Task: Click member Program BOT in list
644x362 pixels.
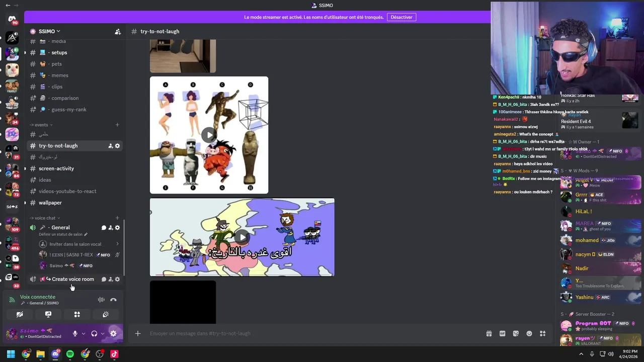Action: [x=600, y=326]
